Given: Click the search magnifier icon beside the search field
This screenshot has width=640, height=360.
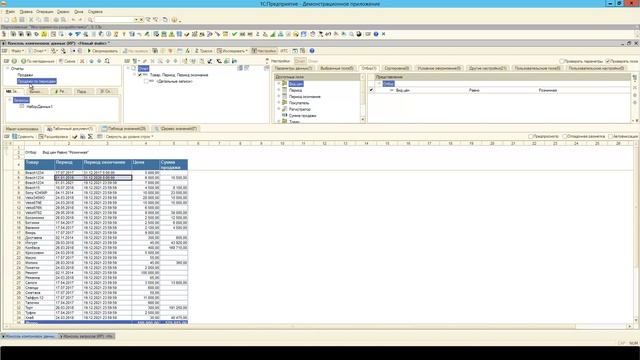Looking at the screenshot, I should coord(90,20).
